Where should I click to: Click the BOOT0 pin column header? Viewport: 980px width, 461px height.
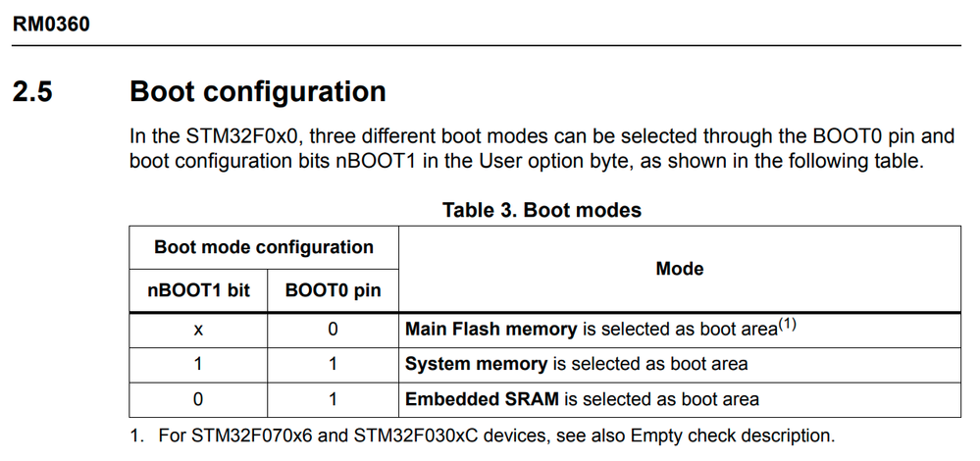pos(334,290)
